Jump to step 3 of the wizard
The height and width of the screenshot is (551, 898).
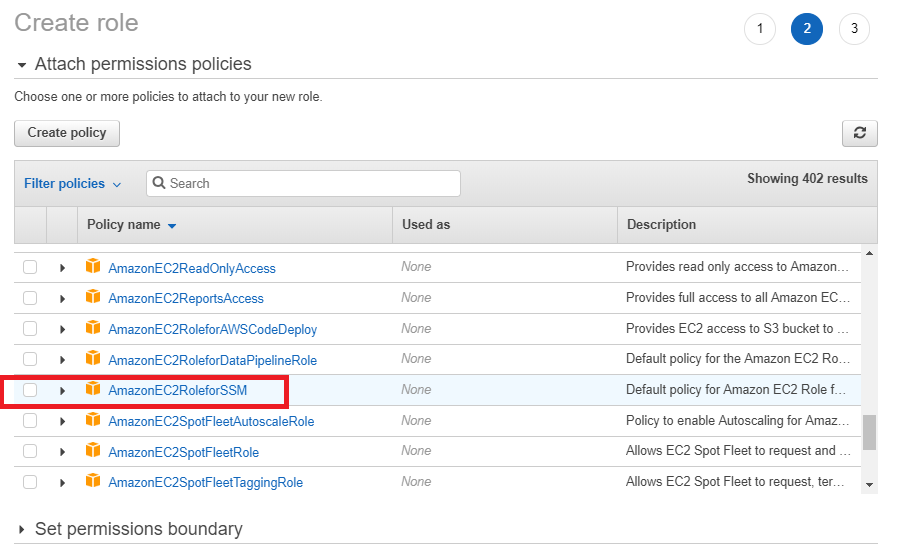pyautogui.click(x=853, y=29)
